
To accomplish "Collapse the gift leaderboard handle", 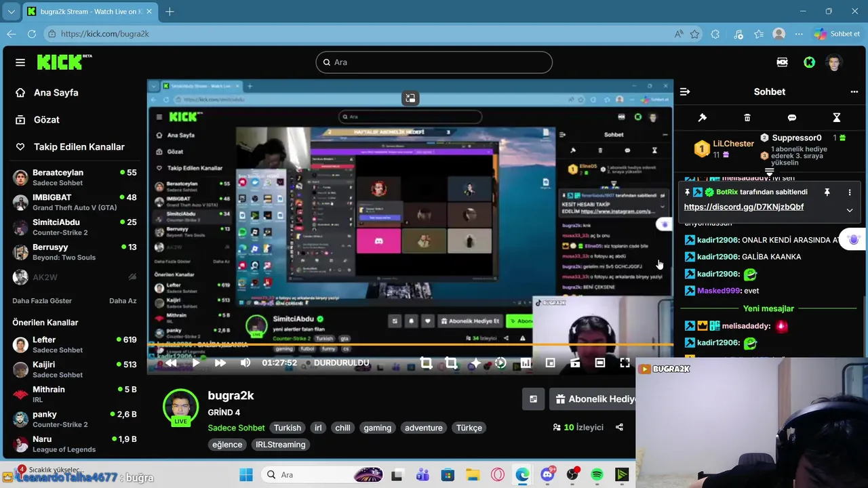I will (x=770, y=173).
